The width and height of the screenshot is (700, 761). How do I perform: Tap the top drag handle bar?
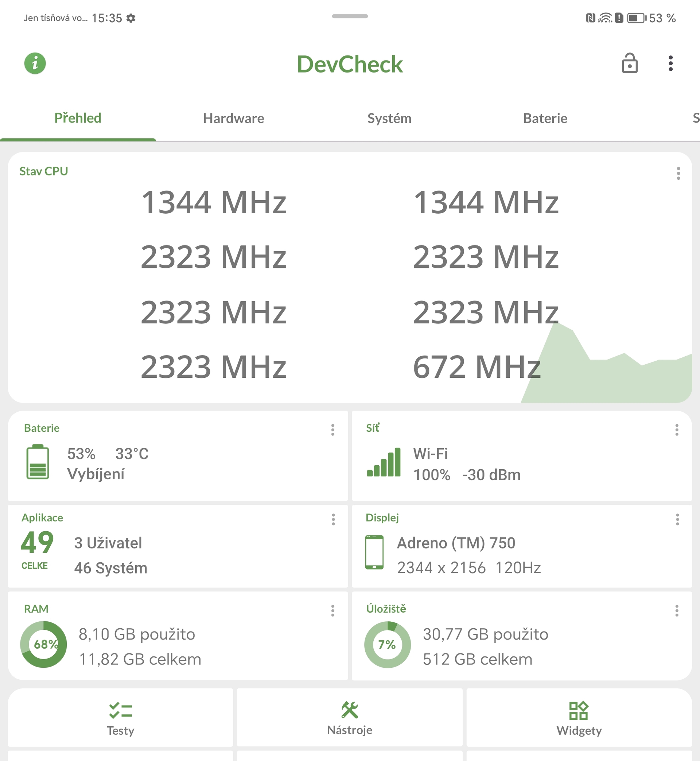click(350, 16)
